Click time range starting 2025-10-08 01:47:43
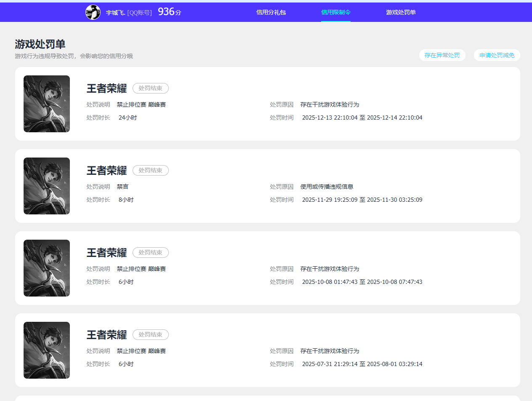Viewport: 532px width, 401px height. point(362,282)
